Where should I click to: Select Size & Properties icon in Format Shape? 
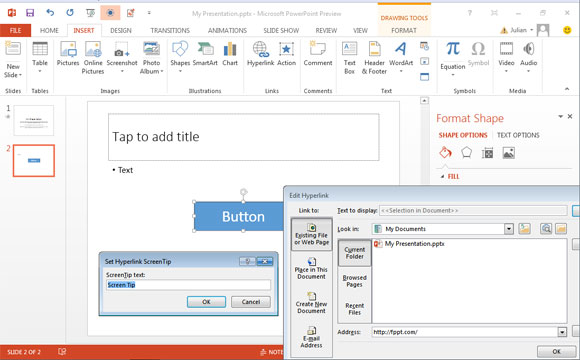[488, 152]
